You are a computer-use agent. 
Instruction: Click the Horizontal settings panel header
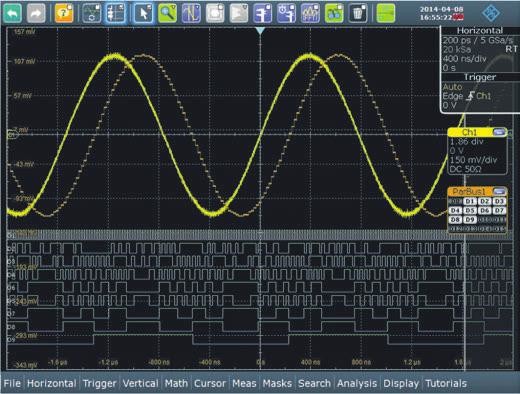point(480,31)
